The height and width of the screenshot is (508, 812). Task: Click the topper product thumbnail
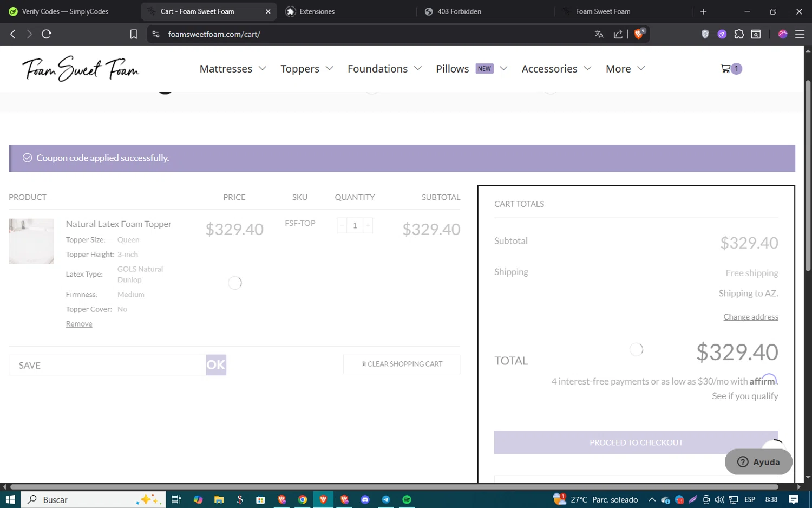point(31,241)
